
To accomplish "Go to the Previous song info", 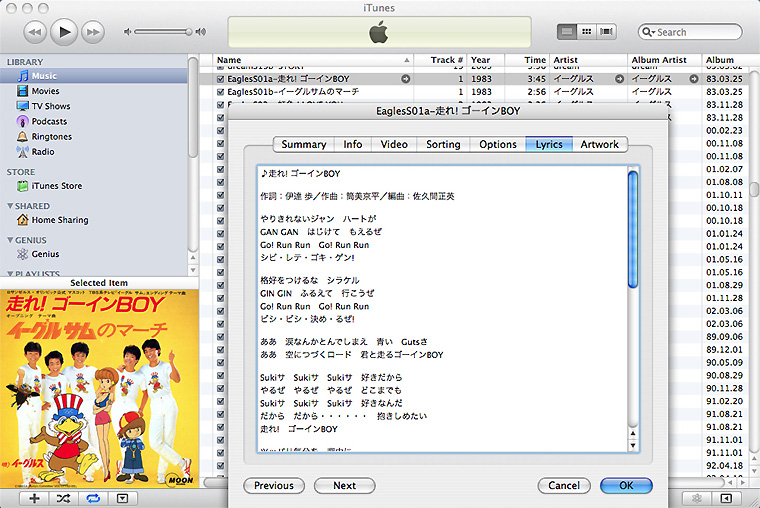I will click(x=274, y=486).
